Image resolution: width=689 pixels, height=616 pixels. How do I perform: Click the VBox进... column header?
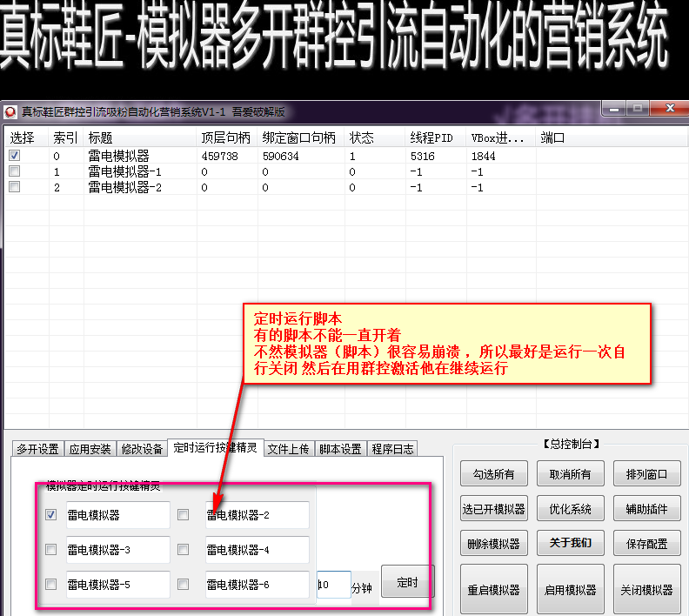(501, 137)
